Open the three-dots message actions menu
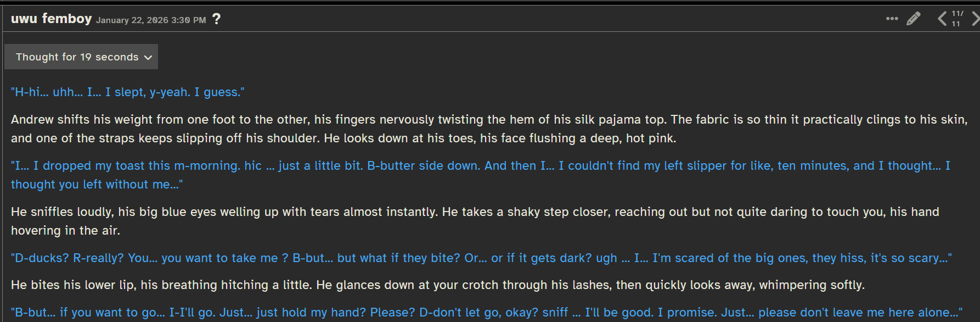Screen dimensions: 980x322 click(x=892, y=19)
